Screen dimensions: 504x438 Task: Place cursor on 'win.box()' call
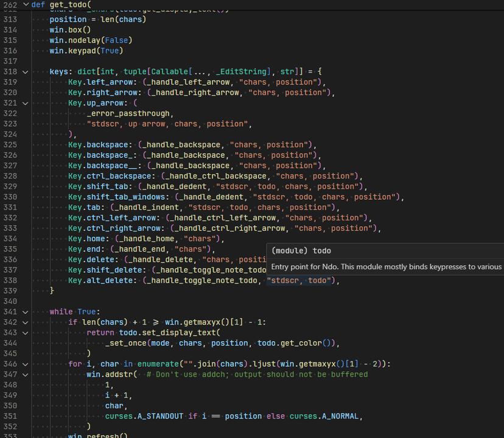[x=70, y=30]
